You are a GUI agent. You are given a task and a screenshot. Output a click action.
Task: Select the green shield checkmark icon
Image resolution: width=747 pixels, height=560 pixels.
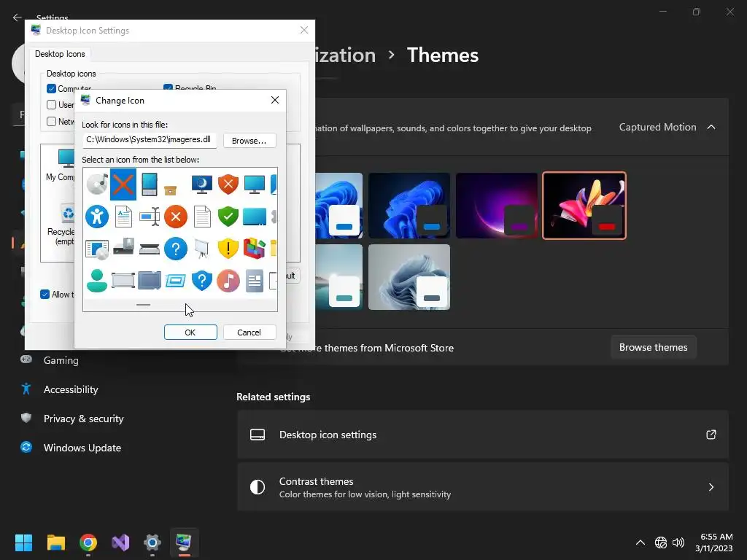(x=228, y=217)
